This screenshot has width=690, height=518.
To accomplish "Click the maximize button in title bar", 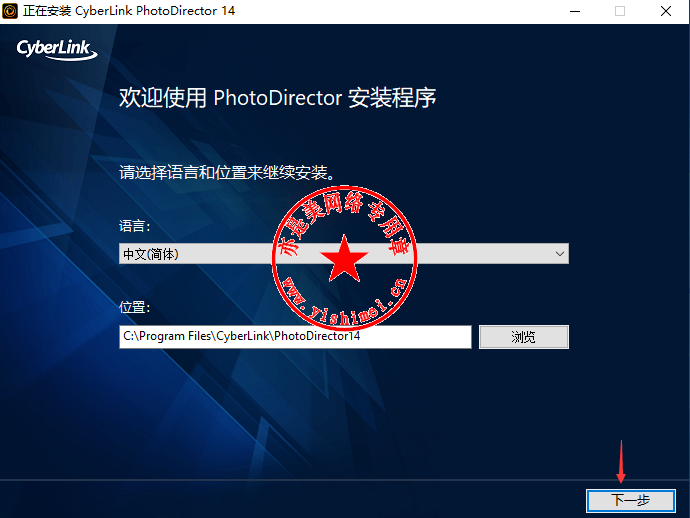I will pyautogui.click(x=620, y=11).
